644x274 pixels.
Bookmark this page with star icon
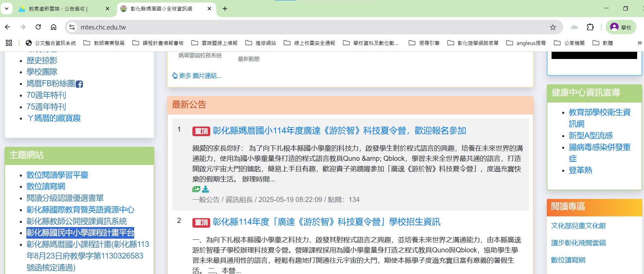[x=553, y=27]
